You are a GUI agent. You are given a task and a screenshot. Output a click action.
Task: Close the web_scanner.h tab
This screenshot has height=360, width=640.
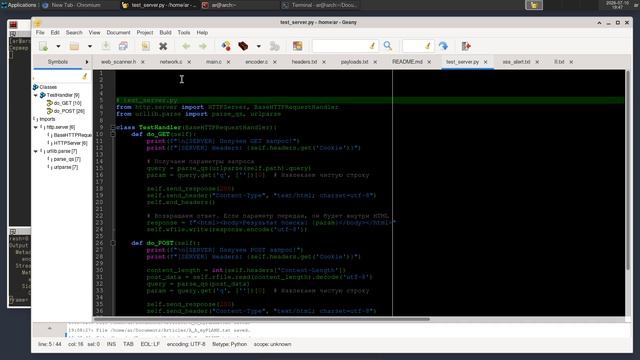tap(143, 62)
